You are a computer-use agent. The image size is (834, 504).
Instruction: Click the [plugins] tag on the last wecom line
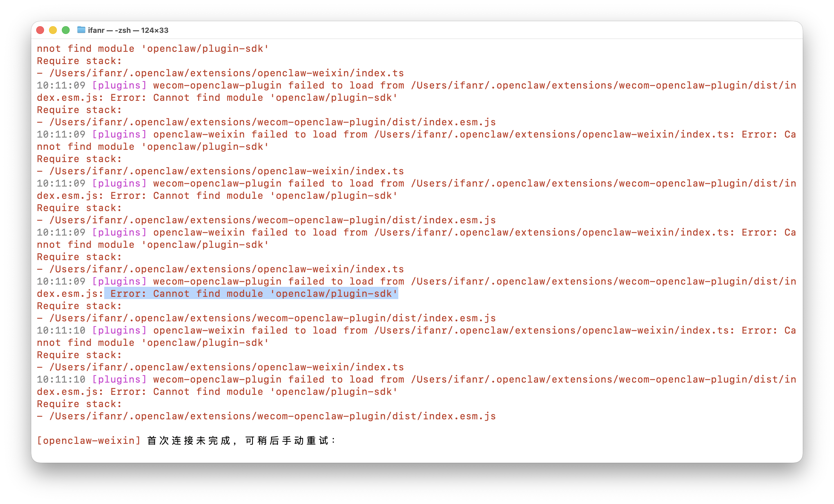pos(119,379)
